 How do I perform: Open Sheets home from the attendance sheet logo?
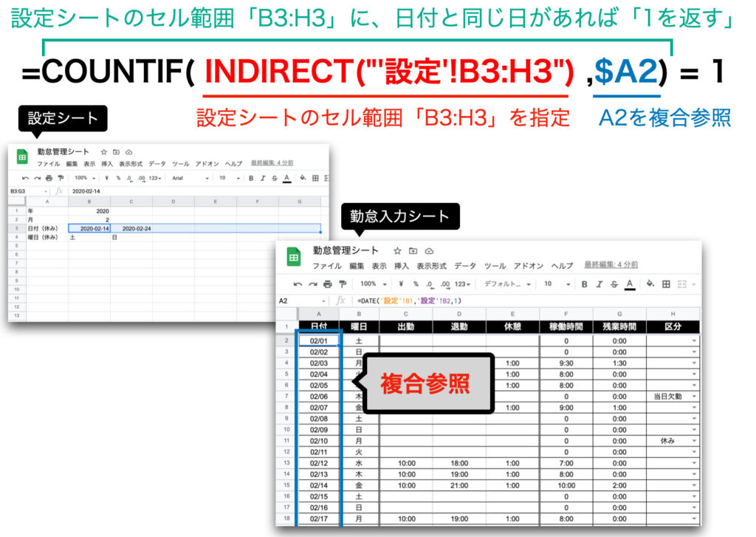click(x=294, y=257)
